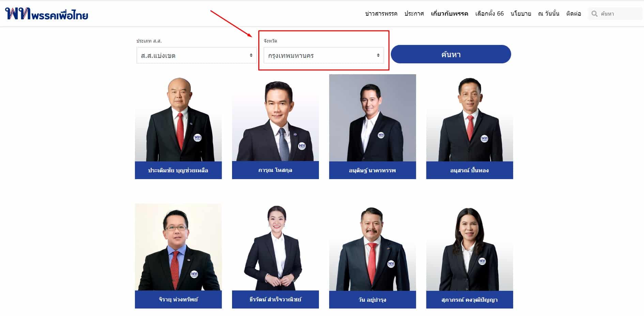The width and height of the screenshot is (644, 316).
Task: Click สุภาภรณ์ คงวุฒิปัญญา name label
Action: 469,300
